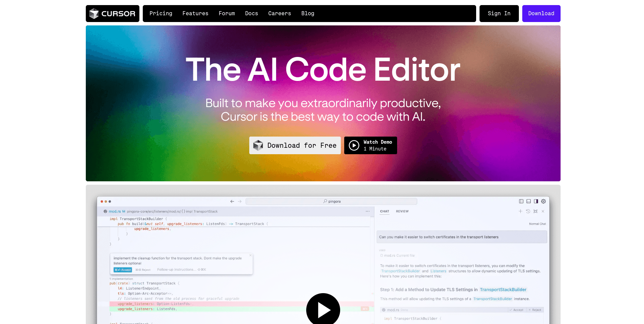Click the Watch Demo 1 Minute button
Screen dimensions: 644x324
pos(371,145)
